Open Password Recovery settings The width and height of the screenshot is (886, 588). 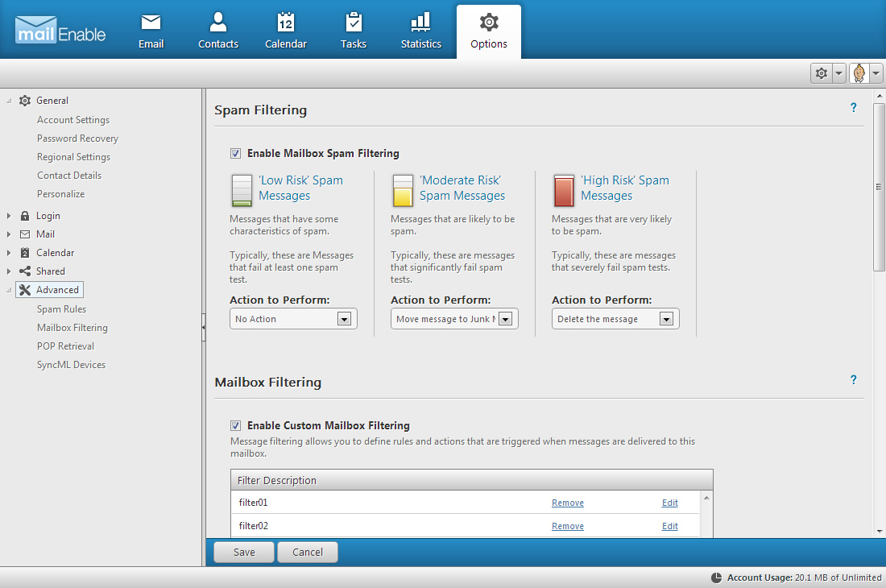click(77, 139)
